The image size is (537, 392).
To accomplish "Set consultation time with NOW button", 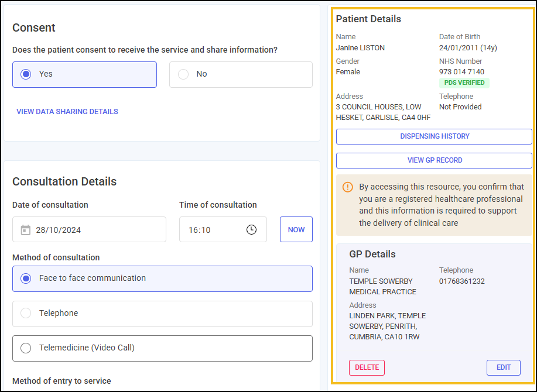I will point(296,229).
